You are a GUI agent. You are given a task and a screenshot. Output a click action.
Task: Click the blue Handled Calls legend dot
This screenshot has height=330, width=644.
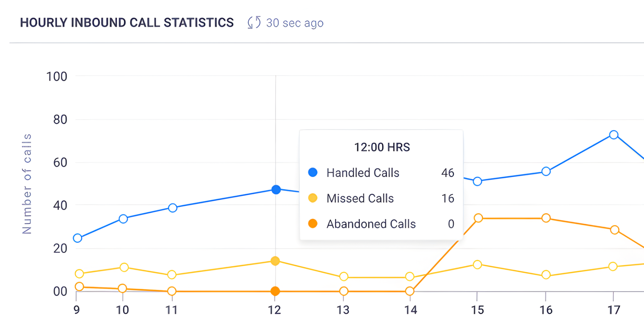point(313,172)
